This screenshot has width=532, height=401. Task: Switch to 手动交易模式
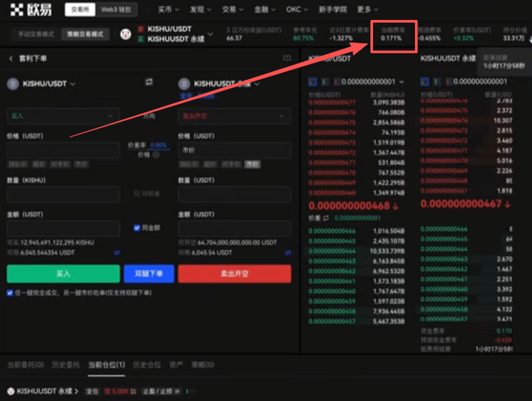pos(36,34)
